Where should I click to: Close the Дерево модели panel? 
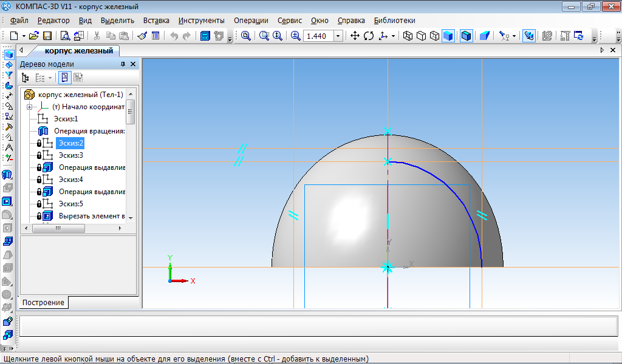(133, 64)
